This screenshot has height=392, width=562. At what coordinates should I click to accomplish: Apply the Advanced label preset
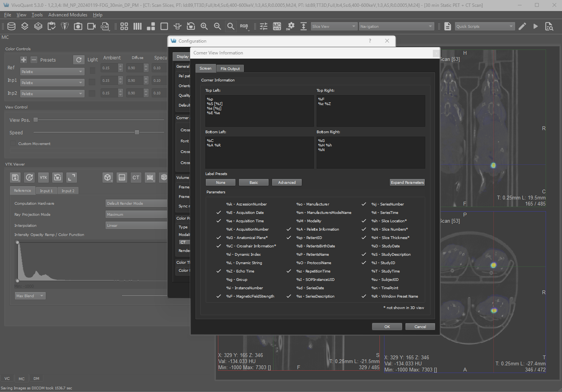287,183
